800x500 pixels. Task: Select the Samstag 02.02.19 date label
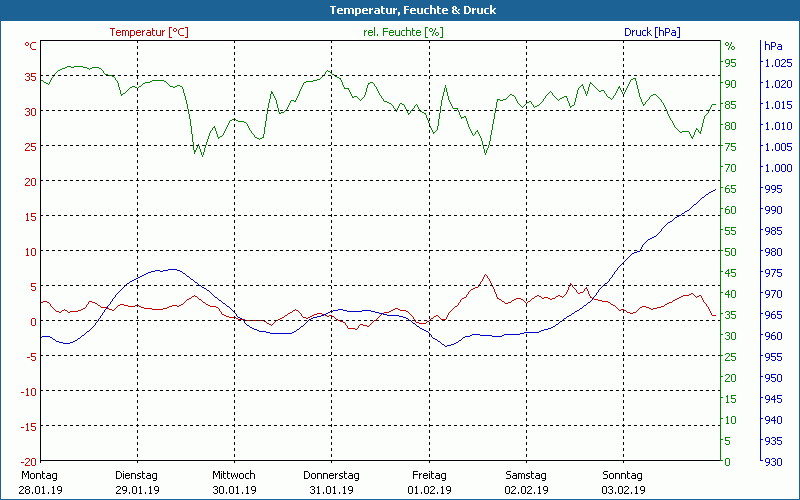[x=526, y=483]
